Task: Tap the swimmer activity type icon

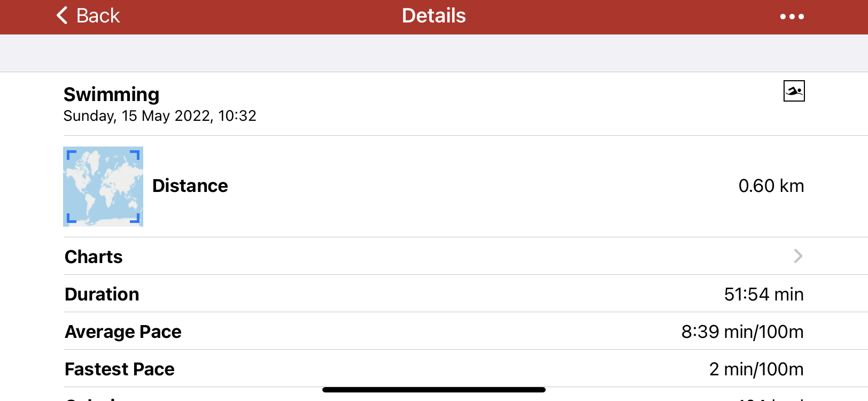Action: (x=794, y=91)
